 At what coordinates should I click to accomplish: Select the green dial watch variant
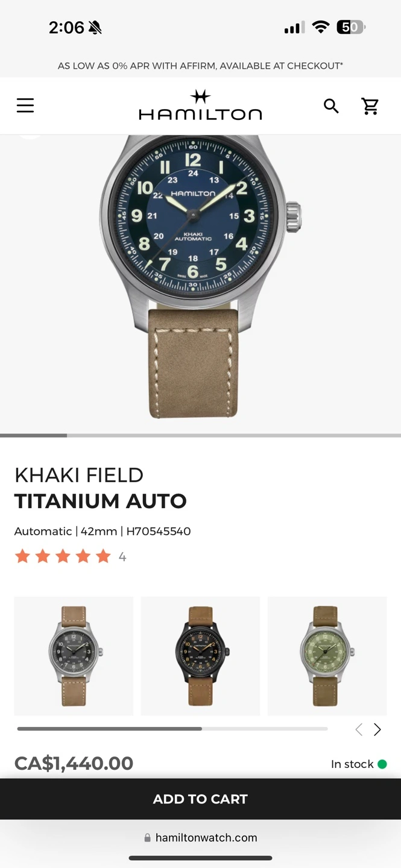(x=327, y=656)
